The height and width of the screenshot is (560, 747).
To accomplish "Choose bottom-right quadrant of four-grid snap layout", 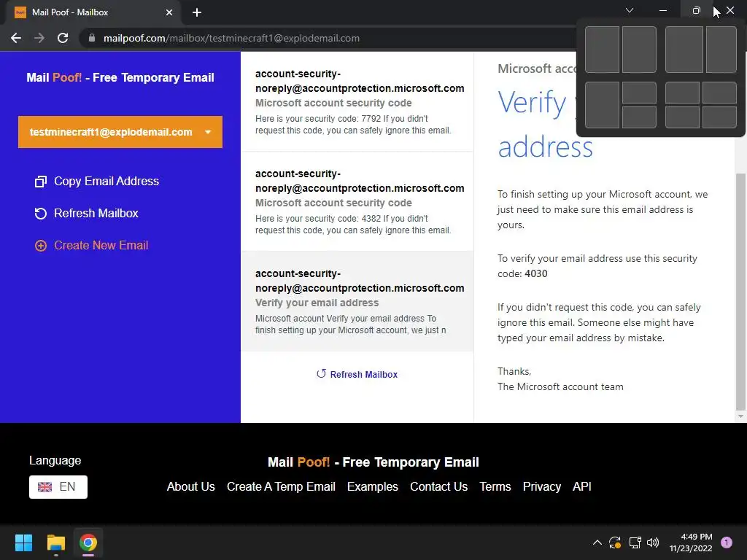I will click(x=719, y=117).
